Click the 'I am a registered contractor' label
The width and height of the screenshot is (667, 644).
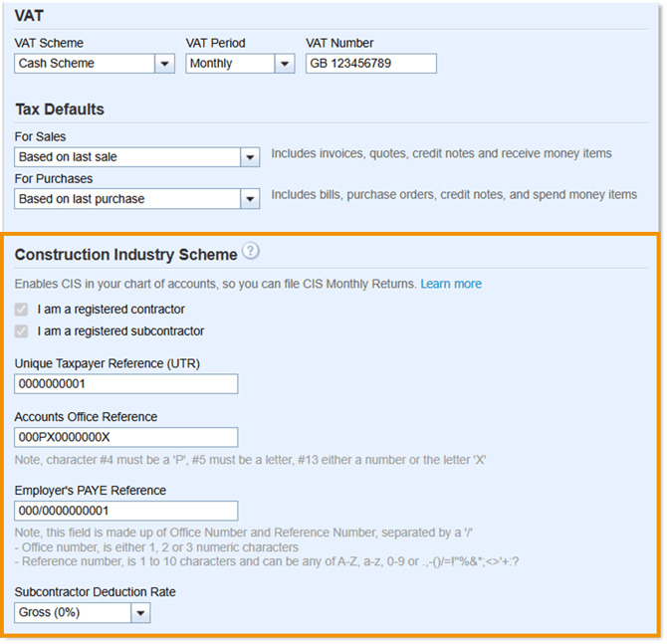pyautogui.click(x=111, y=310)
